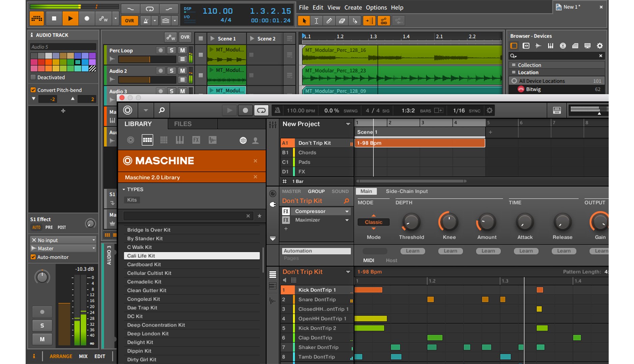
Task: Click Learn button under Threshold
Action: [x=412, y=251]
